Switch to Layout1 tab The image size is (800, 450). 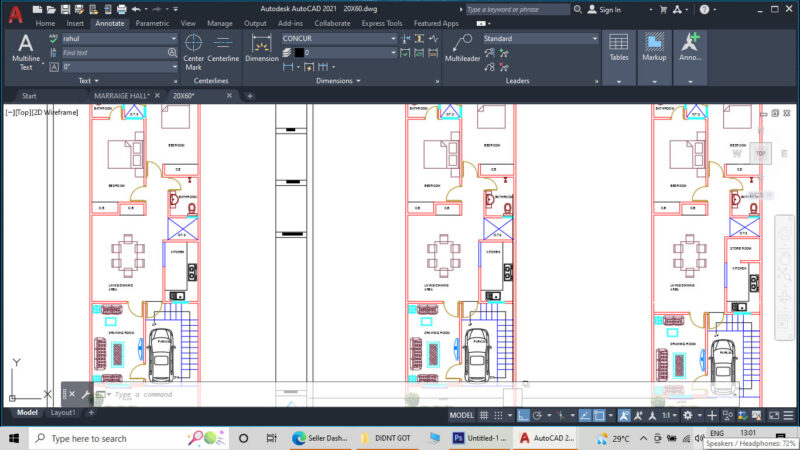point(63,412)
